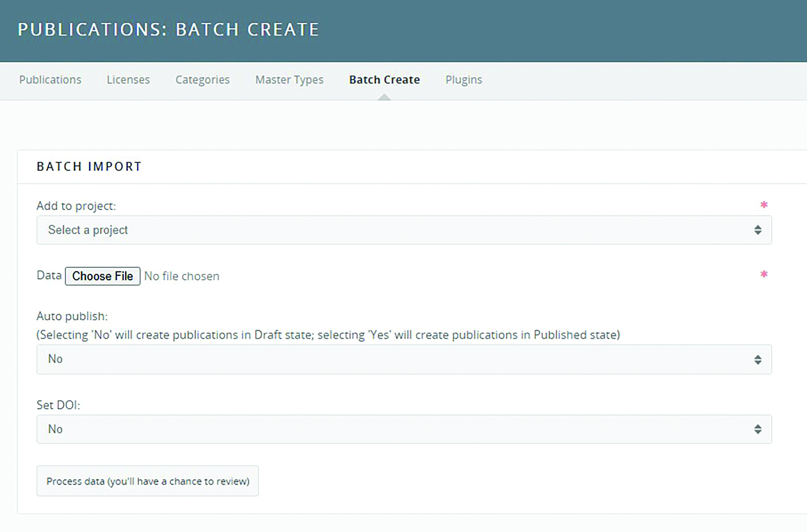Screen dimensions: 807x532
Task: Click the up-down arrows in Set DOI field
Action: point(757,429)
